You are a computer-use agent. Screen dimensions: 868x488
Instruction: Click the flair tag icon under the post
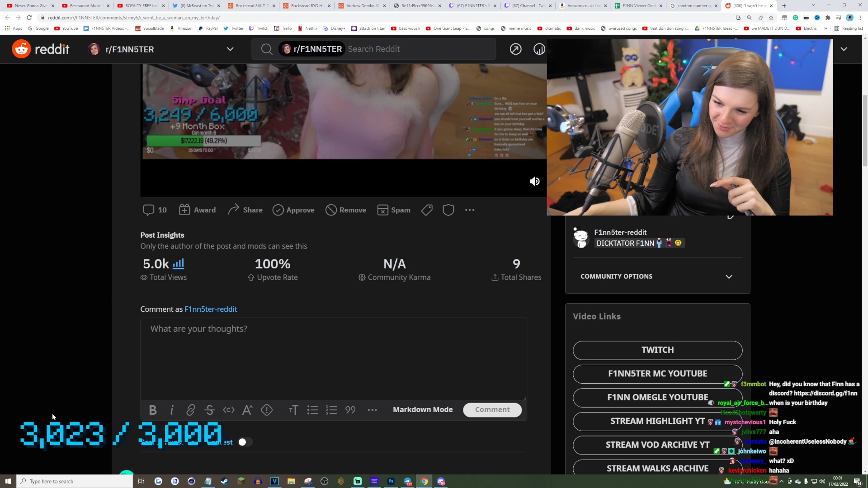click(x=427, y=210)
